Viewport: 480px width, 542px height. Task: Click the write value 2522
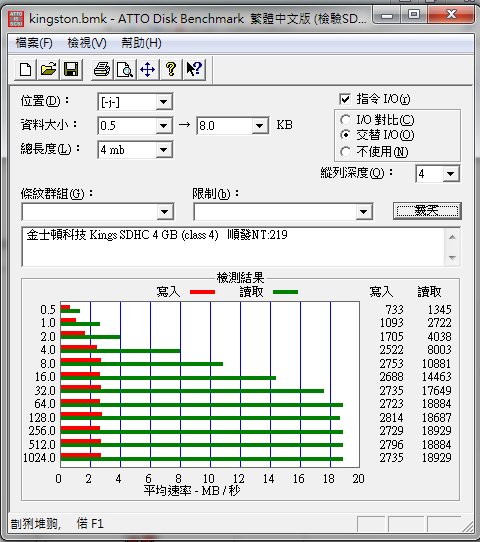pos(392,349)
